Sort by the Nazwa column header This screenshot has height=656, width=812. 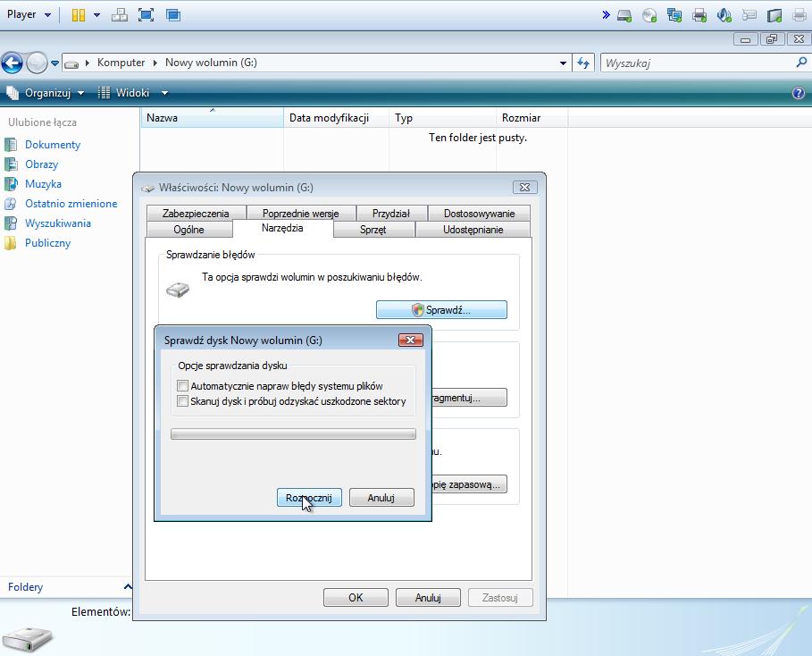click(x=213, y=118)
